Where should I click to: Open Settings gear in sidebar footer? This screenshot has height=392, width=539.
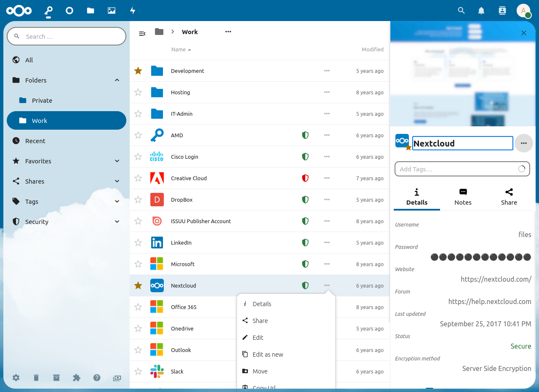click(16, 378)
